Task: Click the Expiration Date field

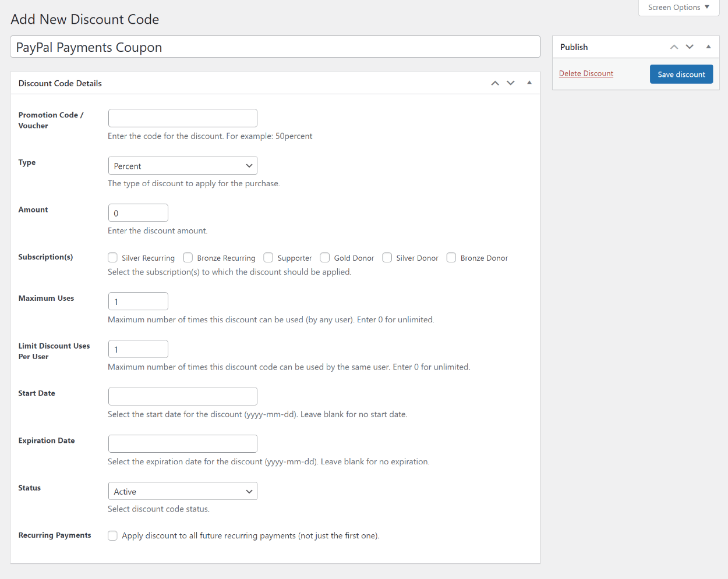Action: tap(183, 444)
